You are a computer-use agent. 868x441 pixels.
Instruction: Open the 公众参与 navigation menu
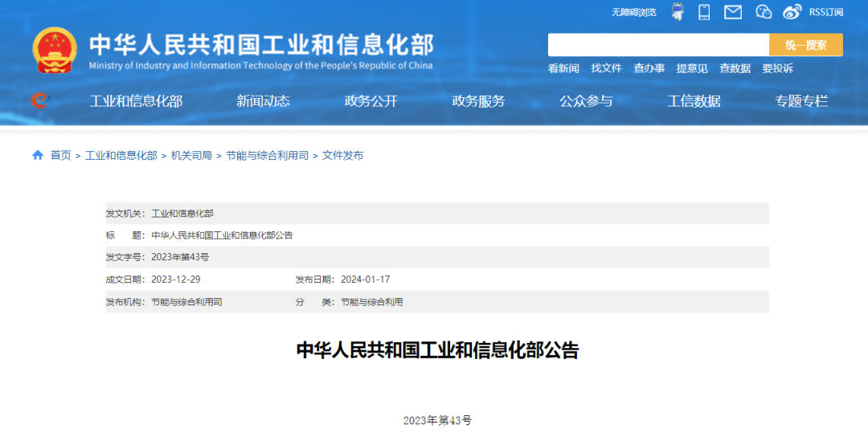point(586,100)
